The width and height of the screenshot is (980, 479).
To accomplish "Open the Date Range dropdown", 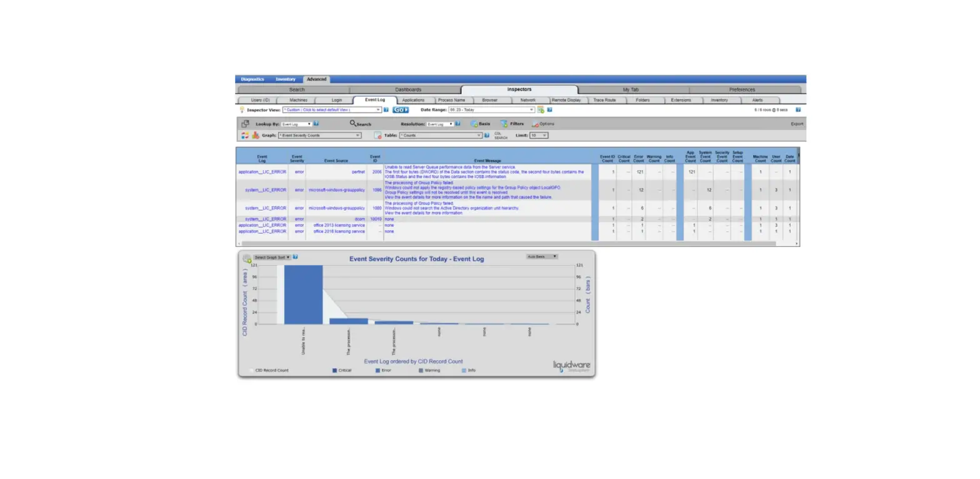I will tap(492, 110).
